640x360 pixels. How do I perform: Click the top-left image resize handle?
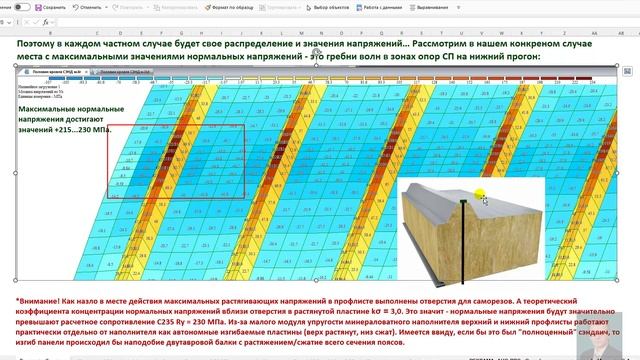pyautogui.click(x=16, y=65)
